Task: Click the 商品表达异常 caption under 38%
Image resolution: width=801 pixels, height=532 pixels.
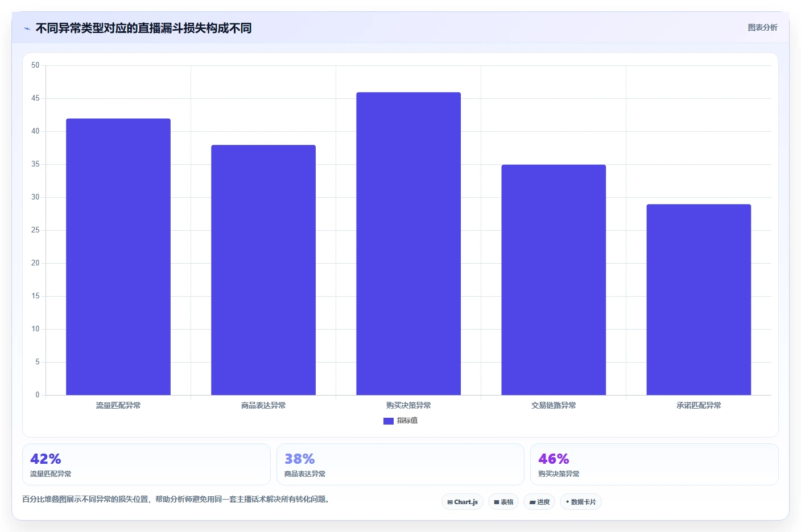Action: 305,473
